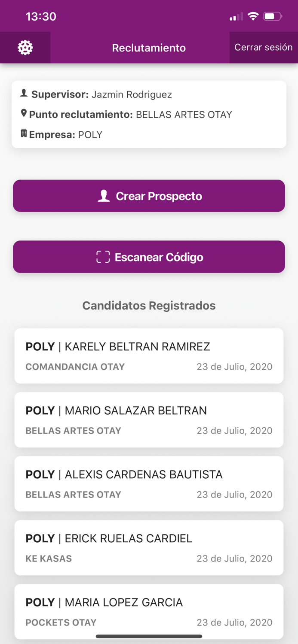
Task: Select the MARIA LOPEZ GARCIA candidate card
Action: point(149,611)
